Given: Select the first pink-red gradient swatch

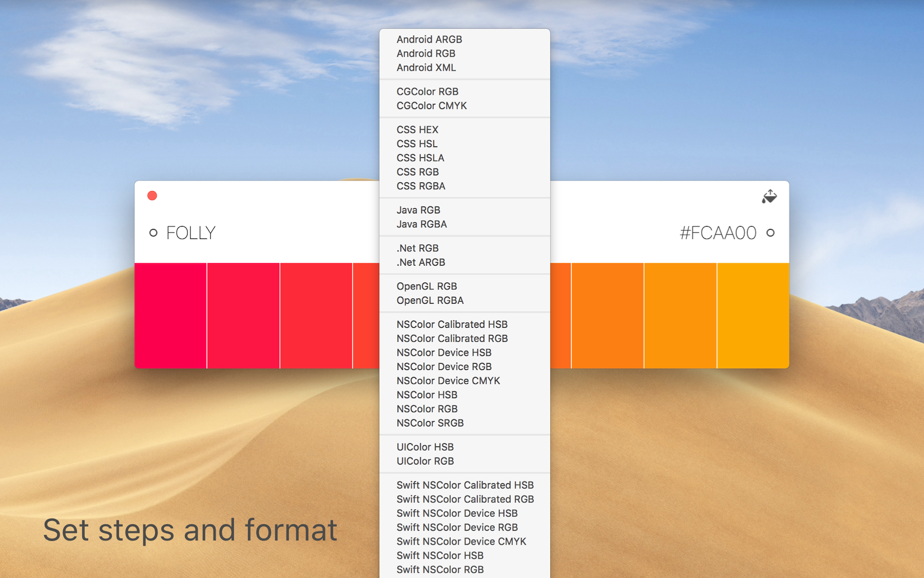Looking at the screenshot, I should 170,315.
